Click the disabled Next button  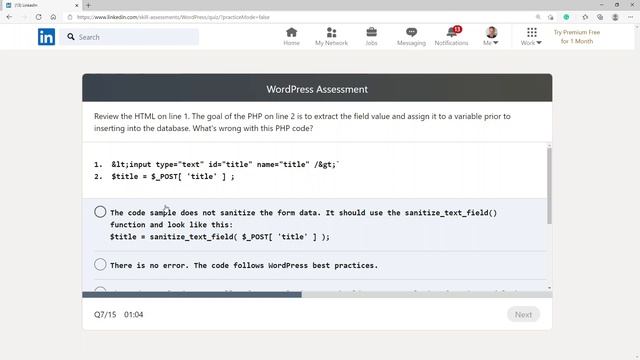[523, 314]
